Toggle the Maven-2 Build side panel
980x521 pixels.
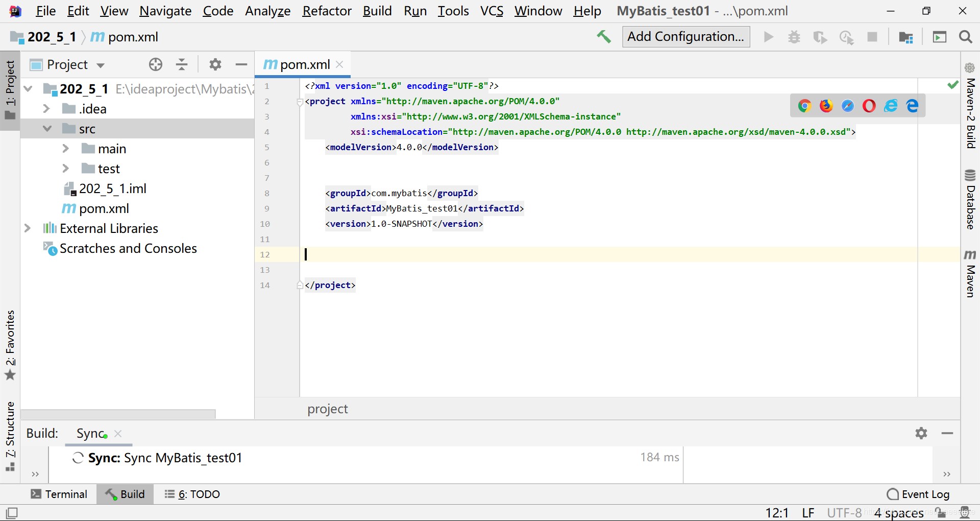point(970,106)
